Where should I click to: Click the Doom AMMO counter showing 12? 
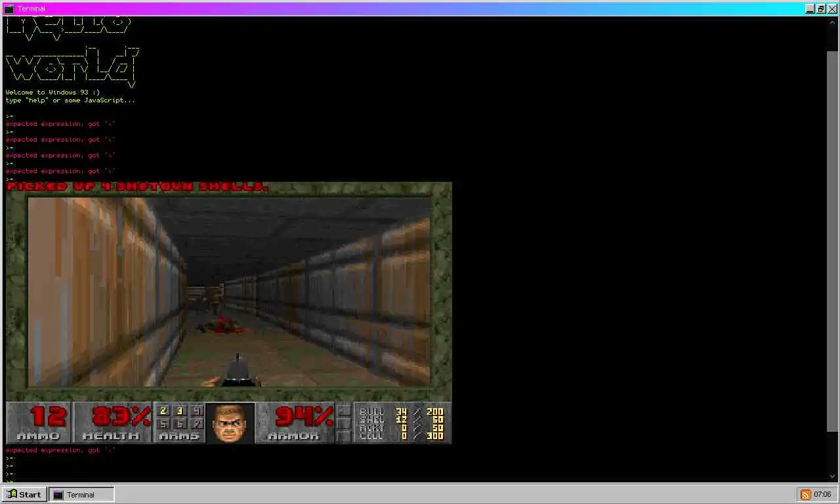39,423
